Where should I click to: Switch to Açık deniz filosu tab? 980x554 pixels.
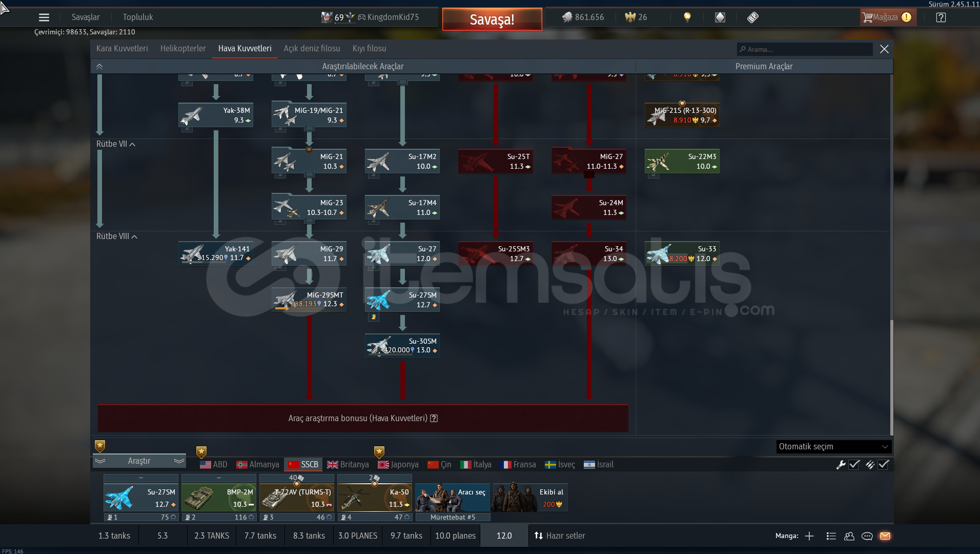(312, 49)
